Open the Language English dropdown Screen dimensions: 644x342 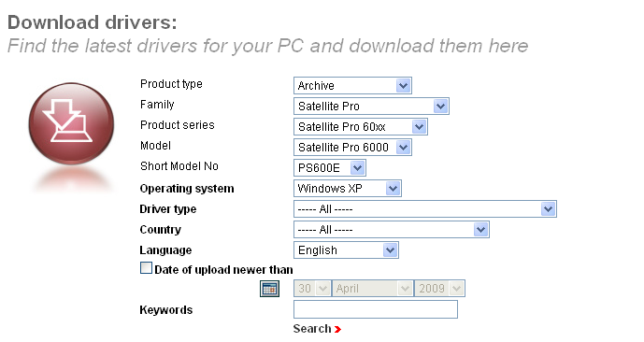pyautogui.click(x=346, y=249)
